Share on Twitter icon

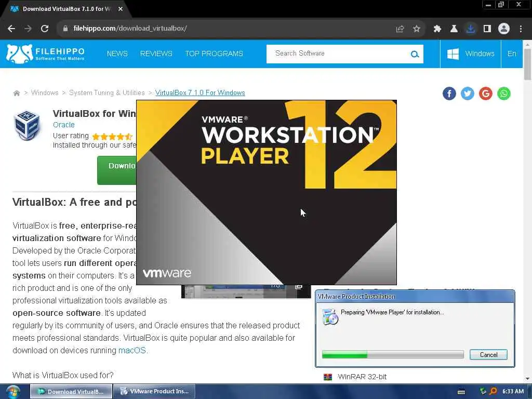point(468,94)
